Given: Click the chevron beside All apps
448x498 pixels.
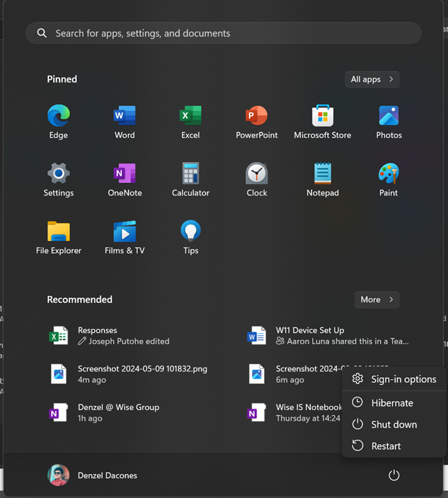Looking at the screenshot, I should (391, 79).
